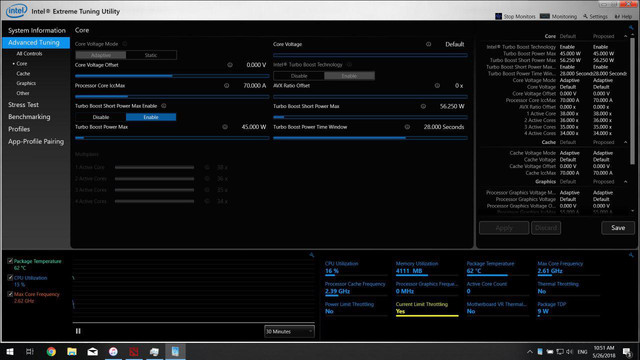Open System Information section
This screenshot has width=640, height=360.
click(36, 31)
